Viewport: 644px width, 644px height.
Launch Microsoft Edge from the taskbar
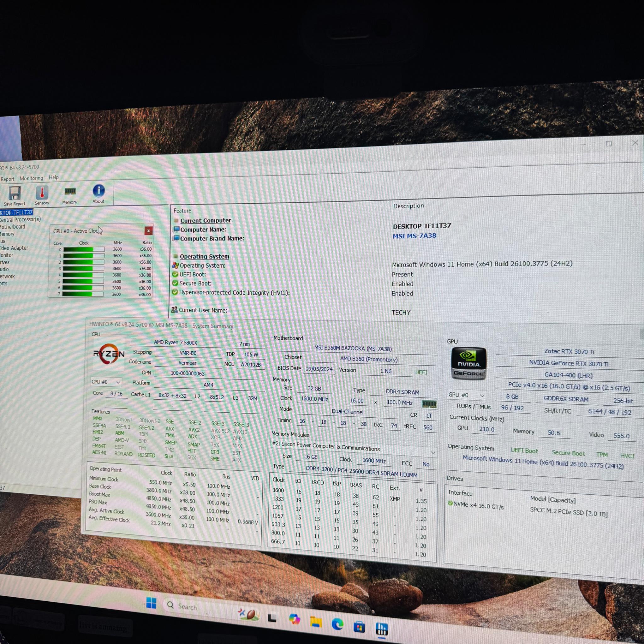click(x=338, y=624)
